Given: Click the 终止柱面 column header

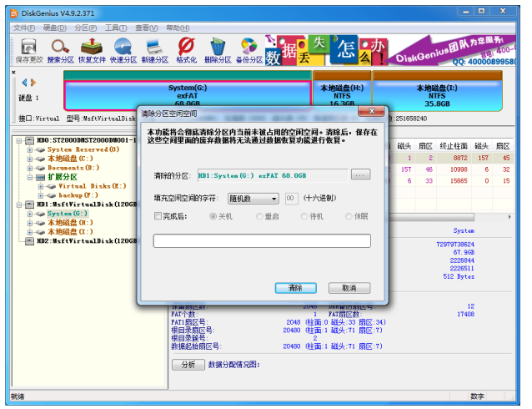Looking at the screenshot, I should (x=454, y=146).
